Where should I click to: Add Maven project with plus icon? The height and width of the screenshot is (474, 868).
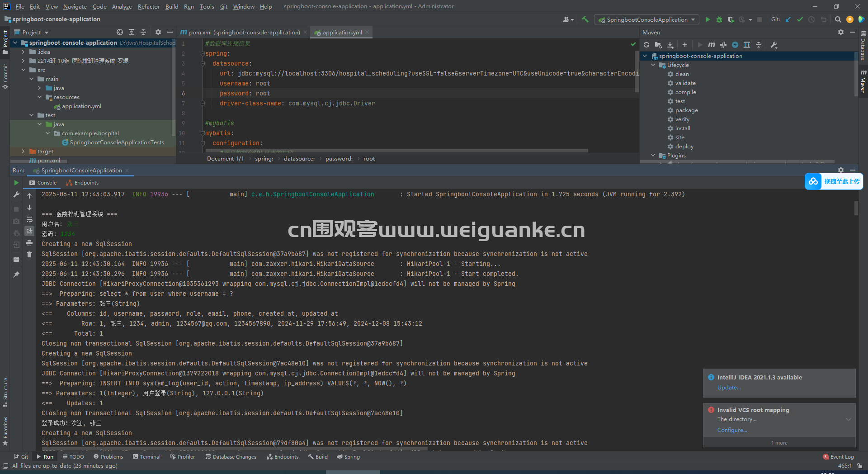coord(685,45)
